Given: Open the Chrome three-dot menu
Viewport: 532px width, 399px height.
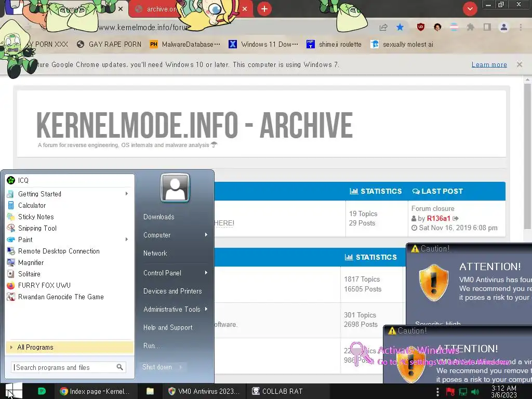Looking at the screenshot, I should coord(521,27).
